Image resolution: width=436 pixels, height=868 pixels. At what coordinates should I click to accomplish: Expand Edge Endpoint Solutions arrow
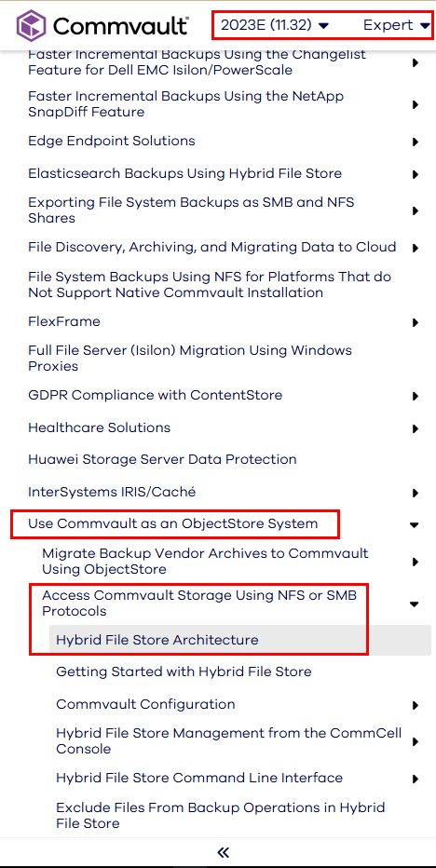(415, 142)
